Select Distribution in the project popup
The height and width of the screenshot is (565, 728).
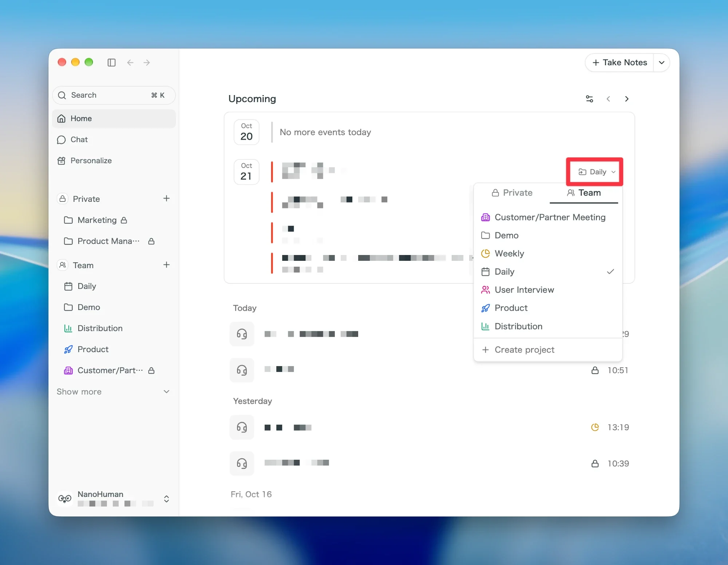(548, 326)
